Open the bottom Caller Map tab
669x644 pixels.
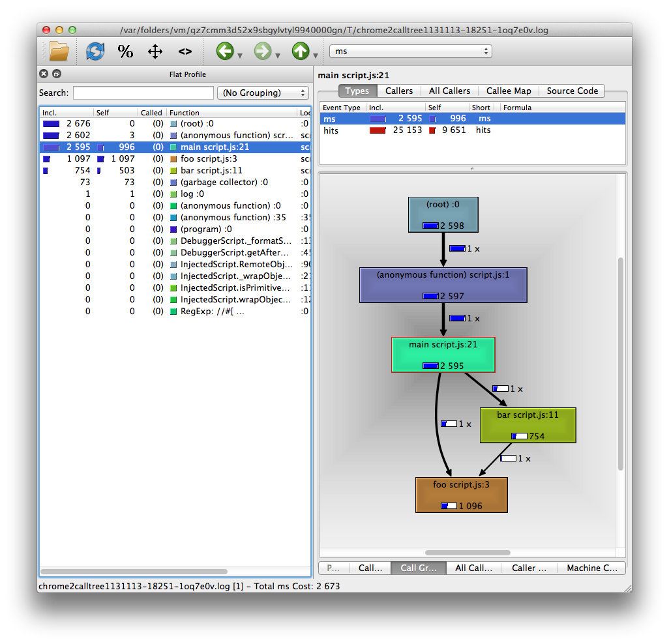tap(529, 568)
